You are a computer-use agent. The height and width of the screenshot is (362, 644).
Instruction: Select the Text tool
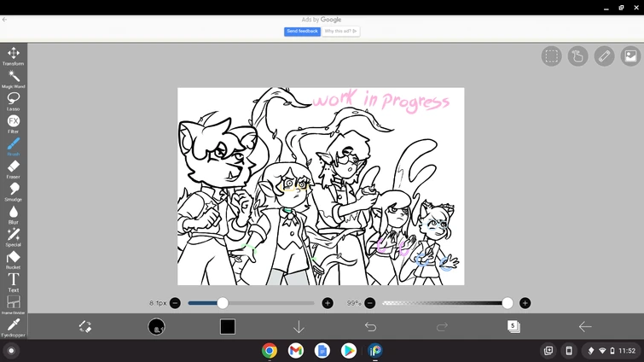click(x=13, y=283)
